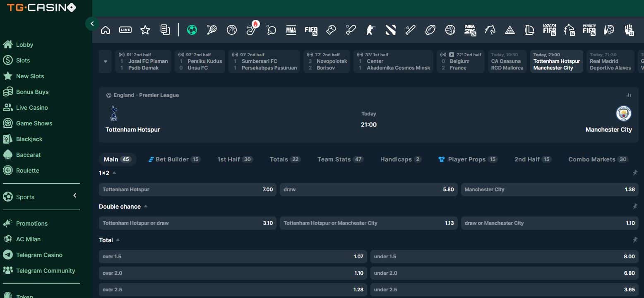Switch to the Bet Builder tab
The width and height of the screenshot is (644, 298).
pyautogui.click(x=174, y=159)
